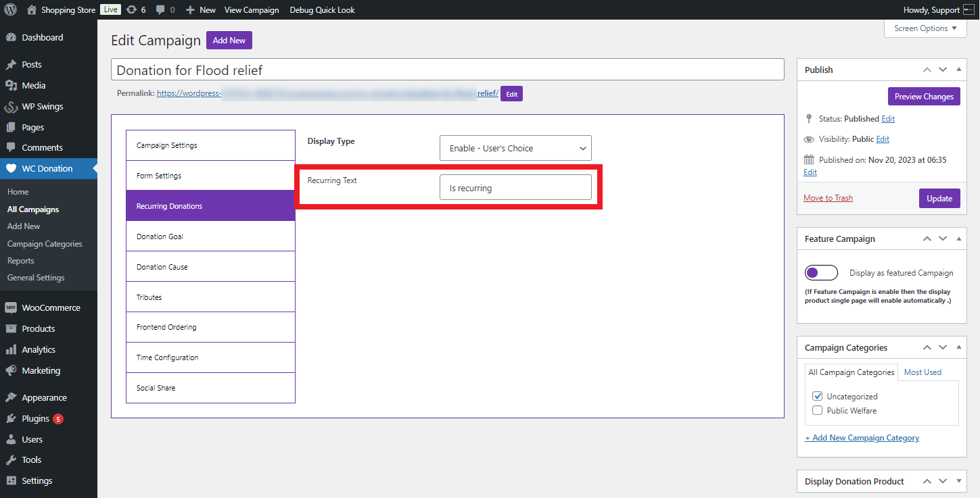Open the Social Share tab

coord(210,388)
